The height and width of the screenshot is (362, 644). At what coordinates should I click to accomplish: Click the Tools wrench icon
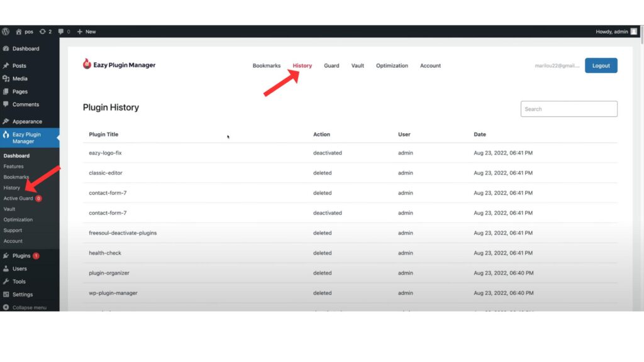click(6, 282)
